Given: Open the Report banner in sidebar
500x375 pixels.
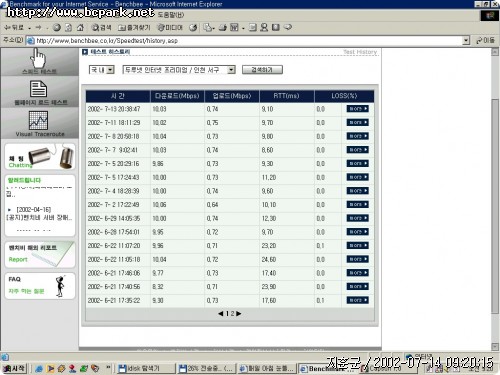Looking at the screenshot, I should coord(40,254).
